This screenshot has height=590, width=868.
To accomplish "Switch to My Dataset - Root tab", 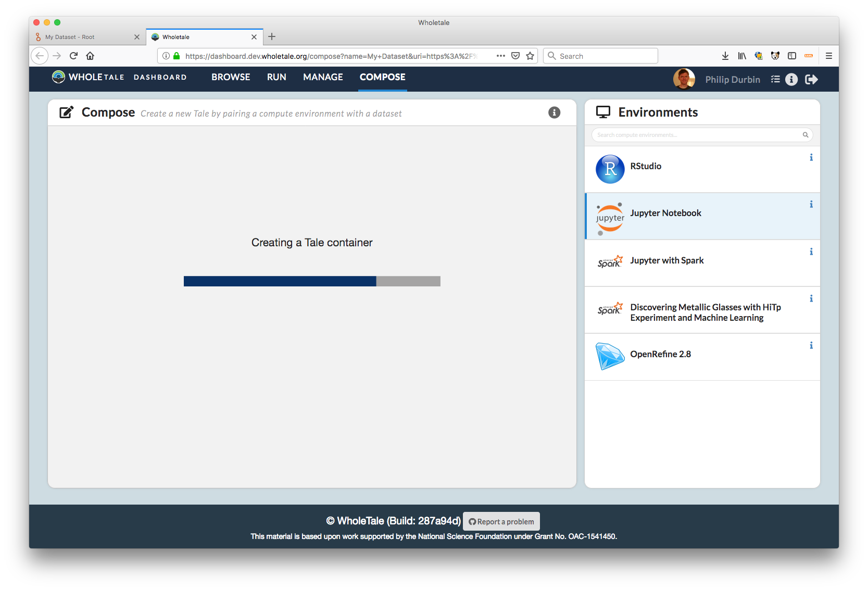I will point(87,37).
